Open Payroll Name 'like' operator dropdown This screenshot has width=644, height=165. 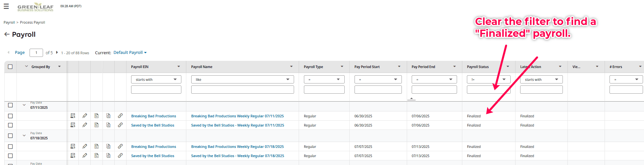pos(242,80)
